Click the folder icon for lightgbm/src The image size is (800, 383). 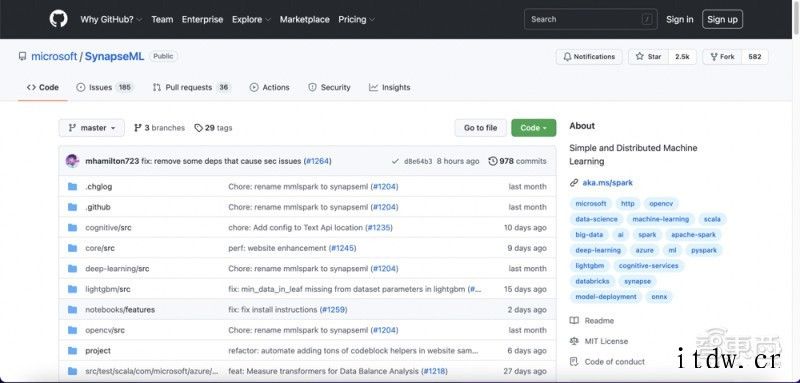[x=72, y=289]
